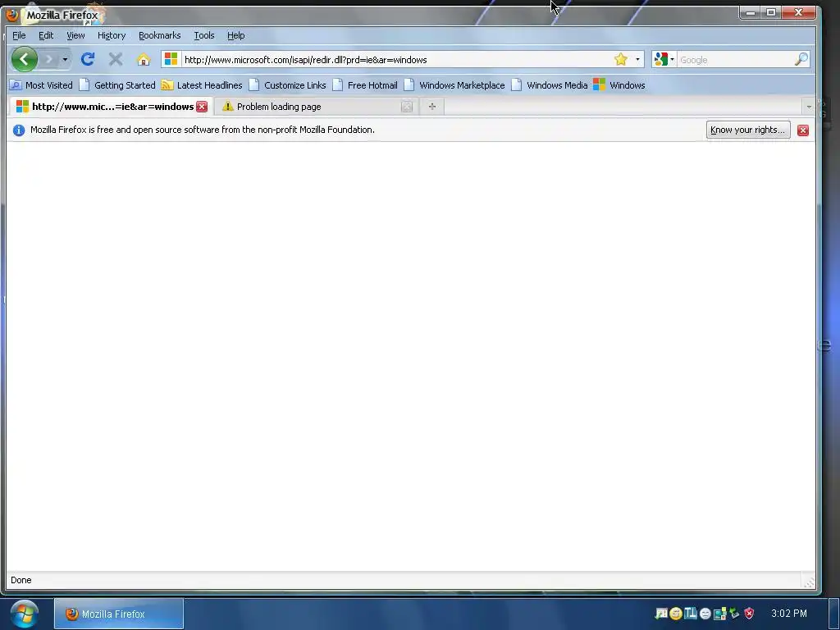Click the site favicon in the address bar
The width and height of the screenshot is (840, 630).
click(171, 59)
